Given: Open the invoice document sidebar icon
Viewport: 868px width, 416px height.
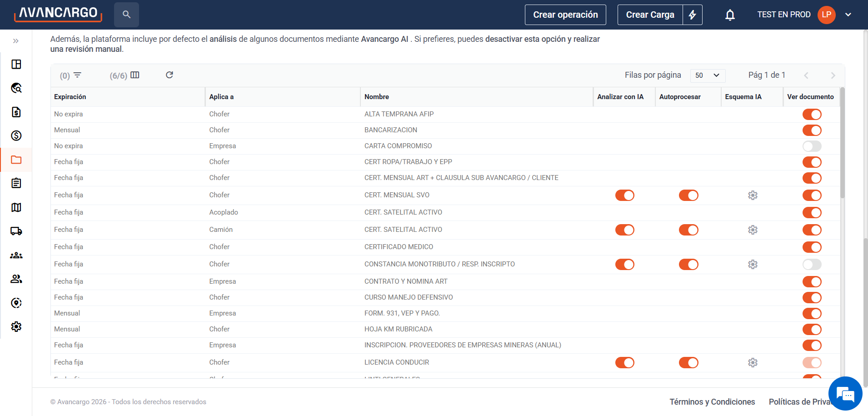Looking at the screenshot, I should click(16, 112).
